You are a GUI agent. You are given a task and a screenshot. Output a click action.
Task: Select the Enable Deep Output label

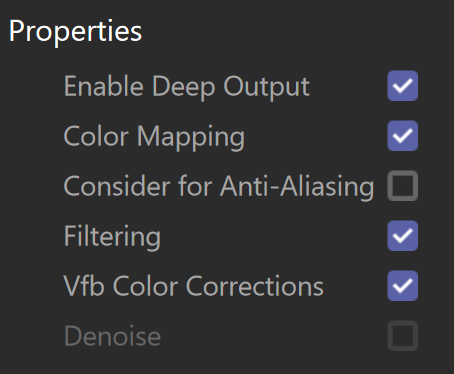(187, 87)
